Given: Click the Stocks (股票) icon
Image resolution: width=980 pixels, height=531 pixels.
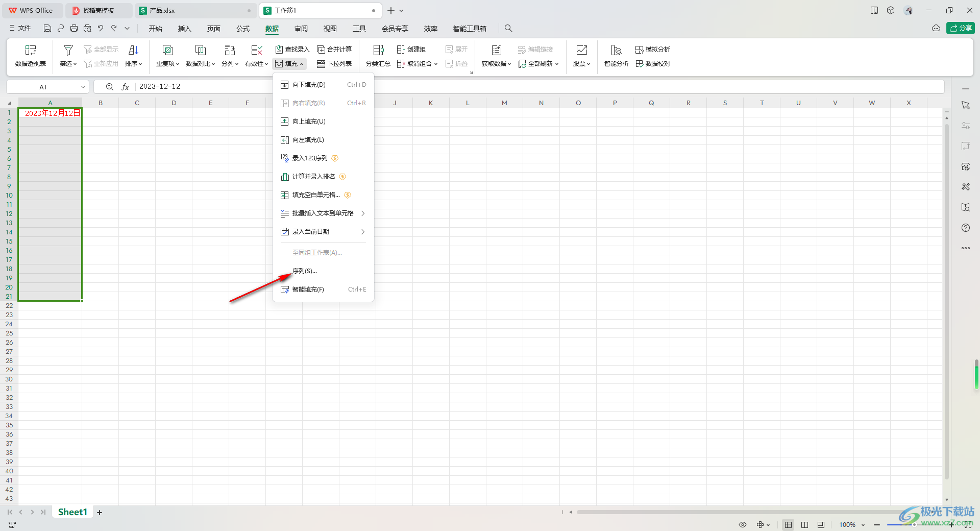Looking at the screenshot, I should pos(581,50).
